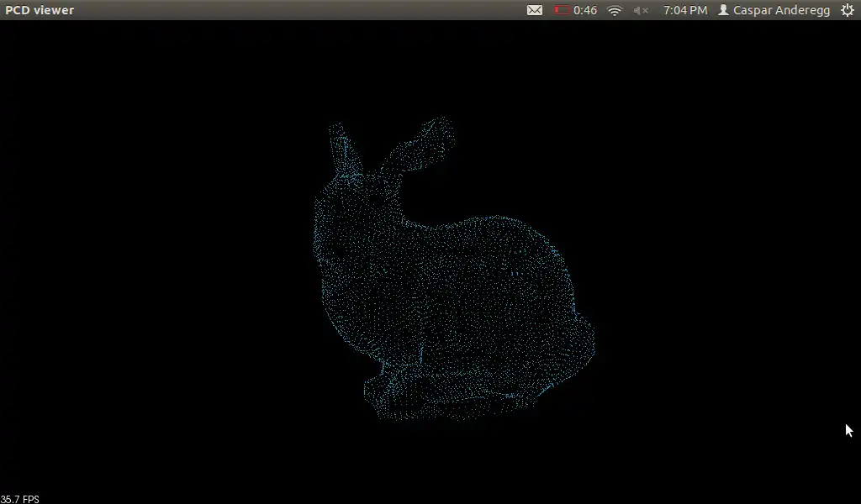
Task: Open the 7:04 PM clock menu
Action: click(x=684, y=10)
